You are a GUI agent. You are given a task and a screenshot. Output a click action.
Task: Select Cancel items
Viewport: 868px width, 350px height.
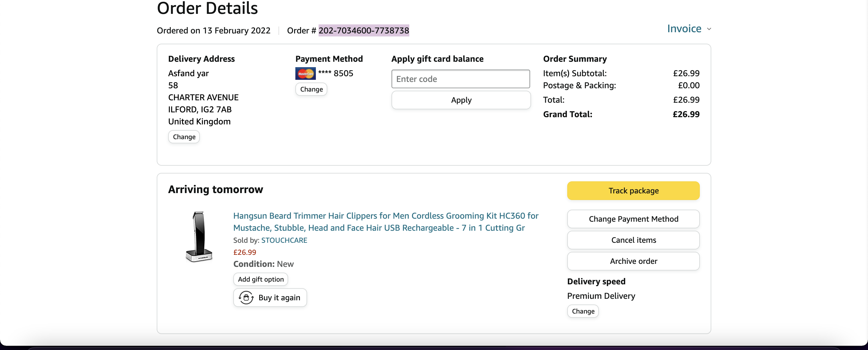click(633, 240)
